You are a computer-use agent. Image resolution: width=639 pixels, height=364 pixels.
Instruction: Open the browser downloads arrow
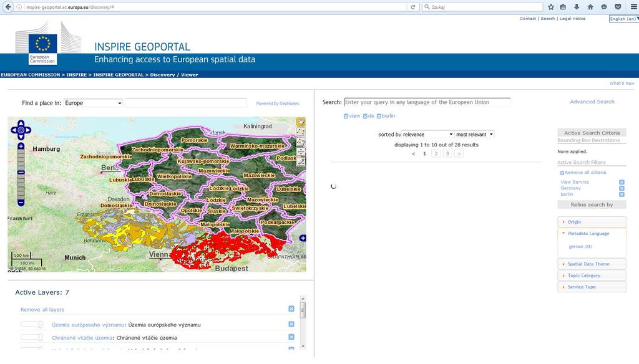pos(576,7)
